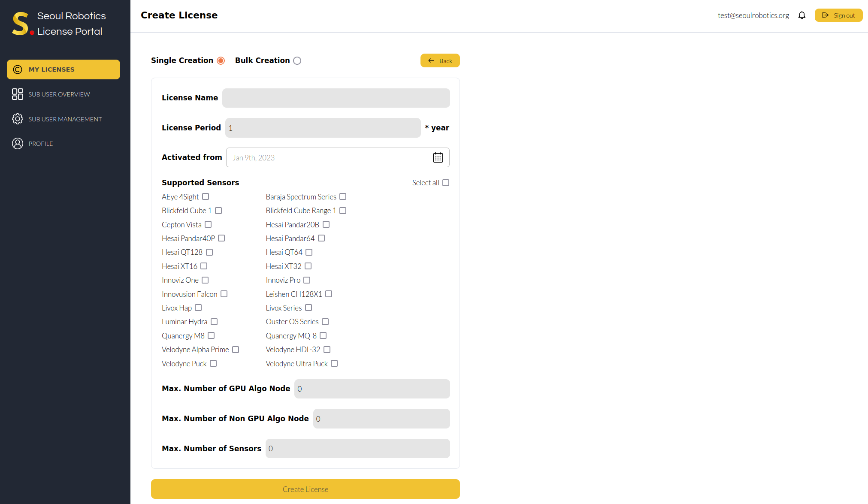The image size is (868, 504).
Task: Check Quanergy MQ-8 sensor
Action: click(x=323, y=335)
